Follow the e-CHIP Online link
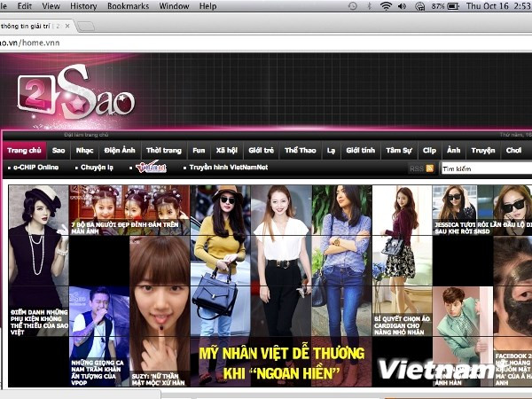The width and height of the screenshot is (532, 399). tap(35, 168)
